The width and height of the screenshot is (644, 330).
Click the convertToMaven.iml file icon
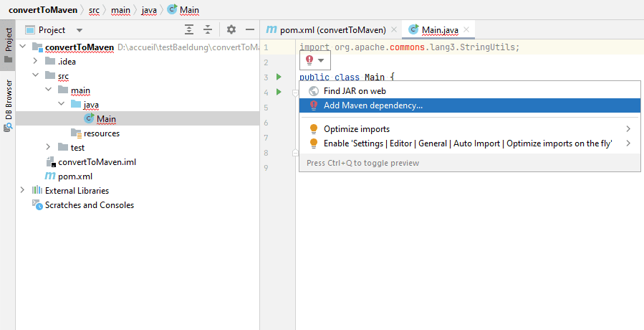(x=51, y=162)
